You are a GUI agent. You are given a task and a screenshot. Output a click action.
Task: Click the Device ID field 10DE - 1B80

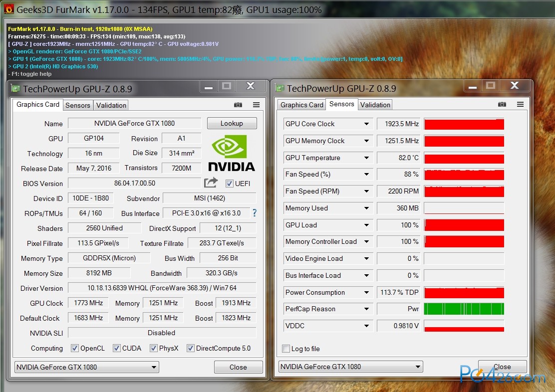tap(91, 198)
